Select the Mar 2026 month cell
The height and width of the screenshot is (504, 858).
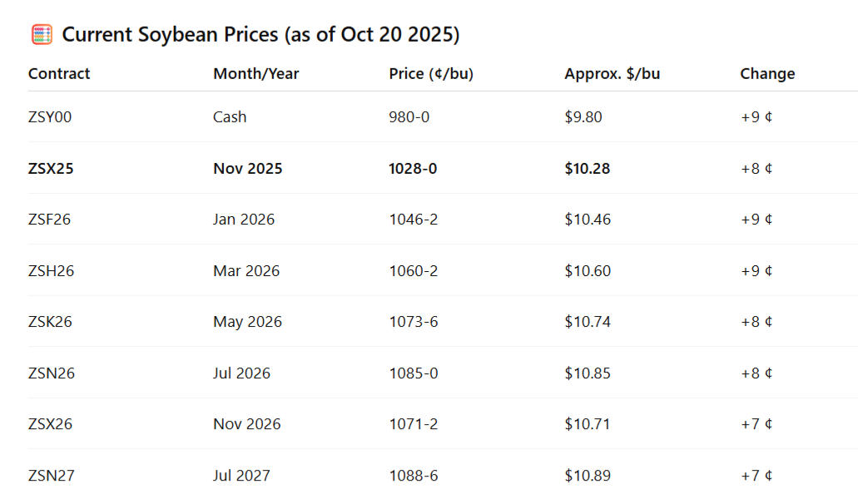click(246, 271)
